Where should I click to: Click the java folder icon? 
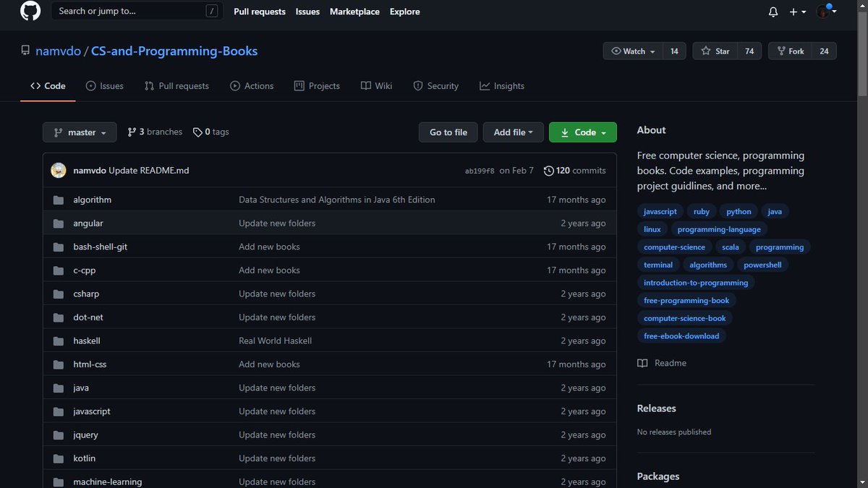tap(59, 388)
